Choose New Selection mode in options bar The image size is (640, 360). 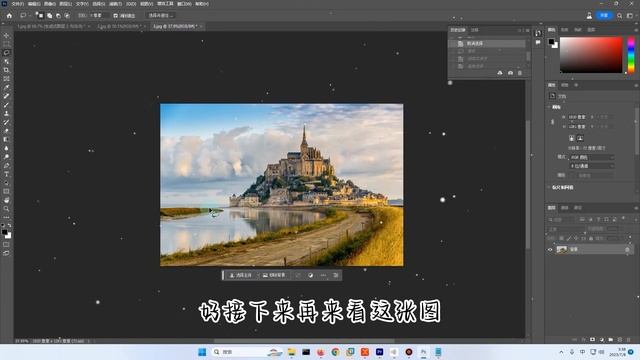pos(40,16)
